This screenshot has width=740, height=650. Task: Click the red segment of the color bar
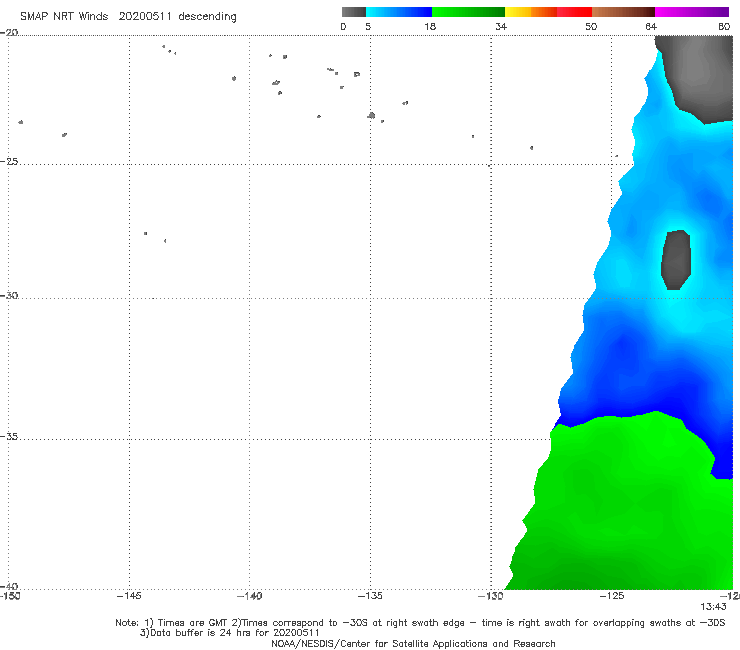(574, 12)
